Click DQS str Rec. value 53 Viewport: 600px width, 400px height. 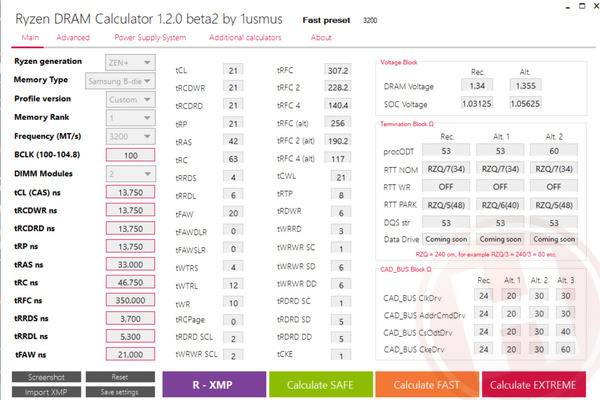446,223
